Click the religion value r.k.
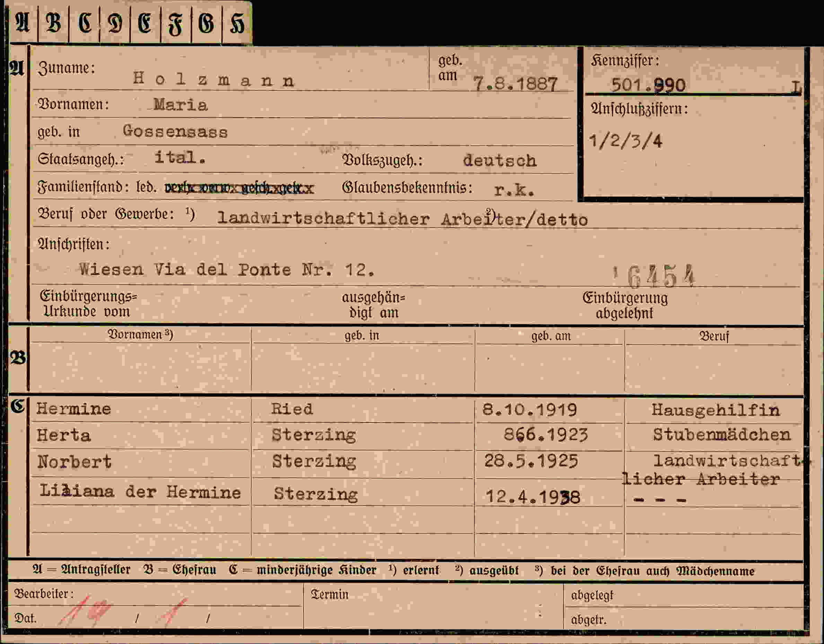 click(x=514, y=190)
